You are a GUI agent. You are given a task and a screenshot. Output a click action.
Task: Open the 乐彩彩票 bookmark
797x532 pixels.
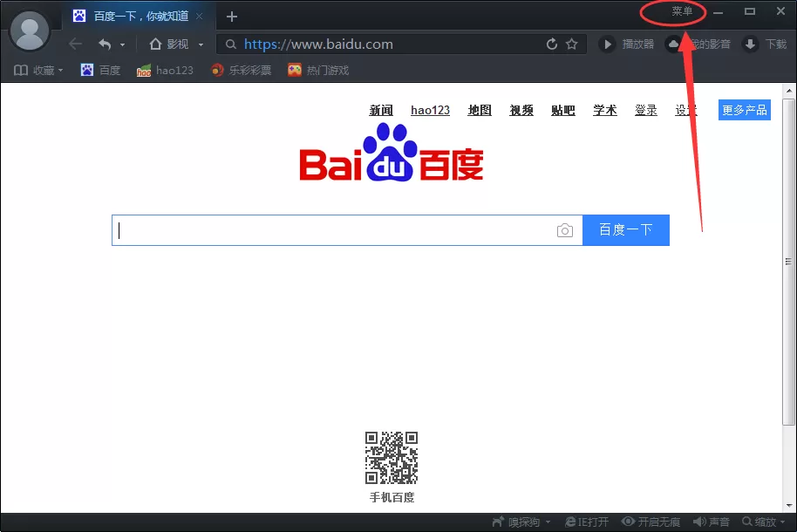pos(242,70)
